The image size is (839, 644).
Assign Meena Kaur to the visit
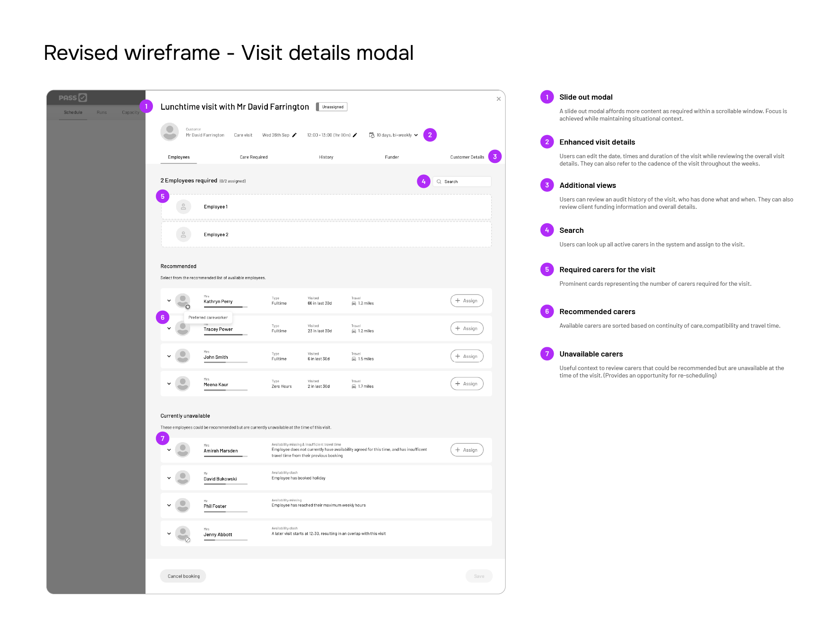(x=467, y=384)
